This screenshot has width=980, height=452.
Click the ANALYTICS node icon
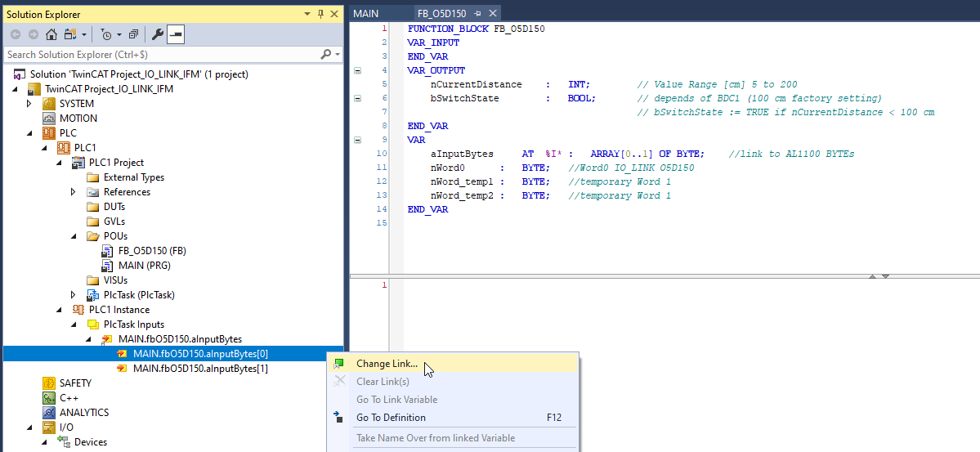pos(49,413)
